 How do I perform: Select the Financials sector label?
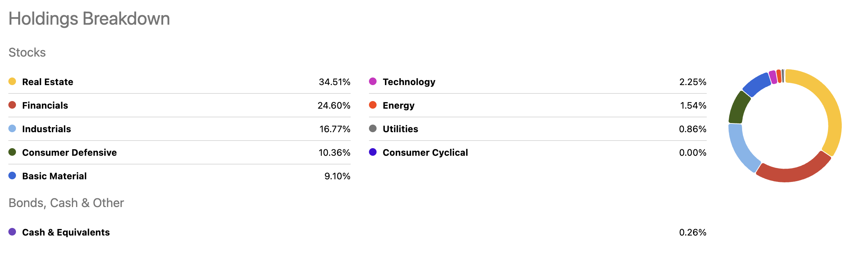point(45,106)
